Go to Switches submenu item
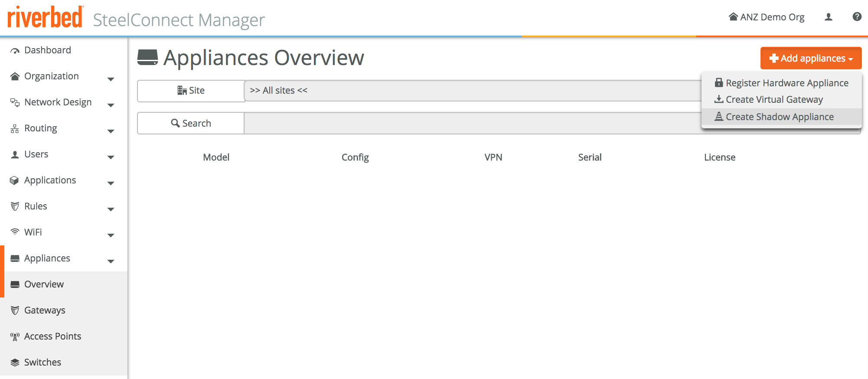The height and width of the screenshot is (379, 868). point(64,363)
